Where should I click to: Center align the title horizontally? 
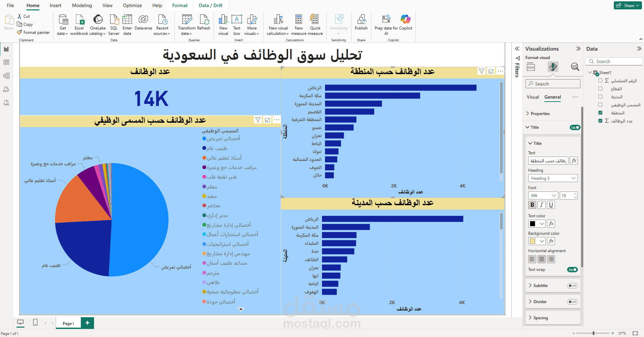pos(542,259)
